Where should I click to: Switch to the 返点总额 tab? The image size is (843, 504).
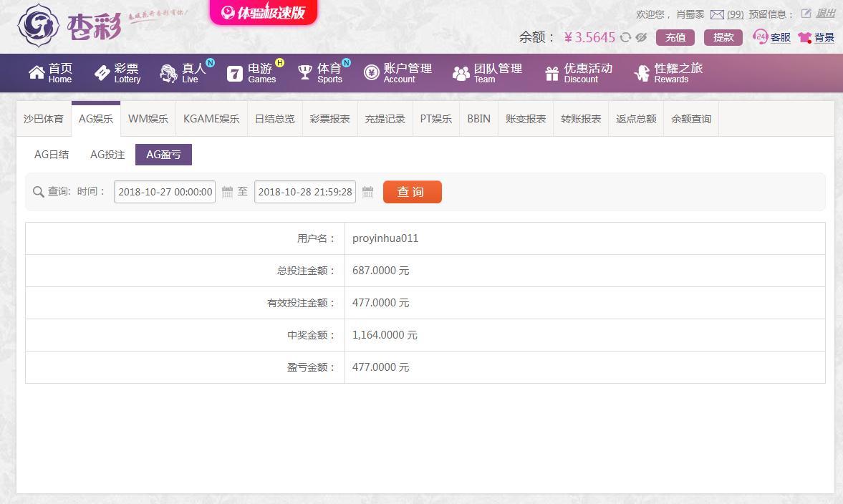[636, 119]
